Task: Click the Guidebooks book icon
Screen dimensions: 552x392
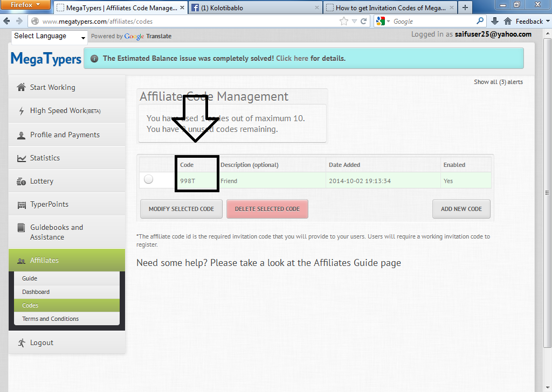Action: (22, 227)
